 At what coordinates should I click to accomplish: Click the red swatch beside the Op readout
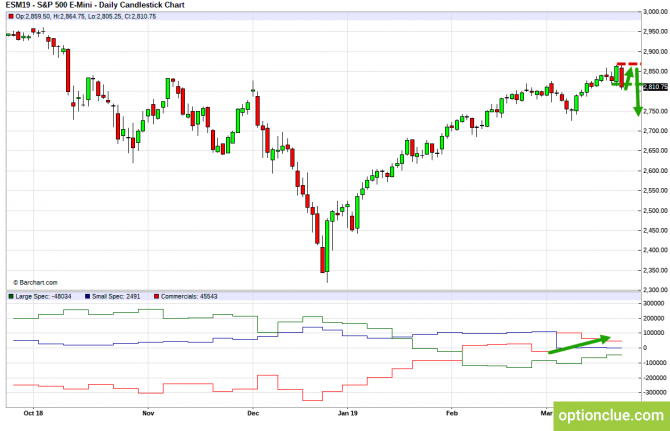click(11, 17)
